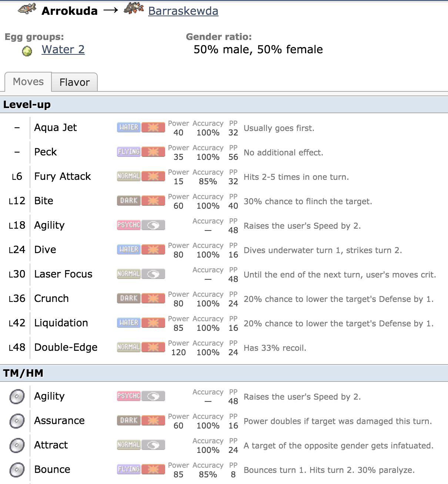
Task: Click the Water type badge for Aqua Jet
Action: click(128, 127)
